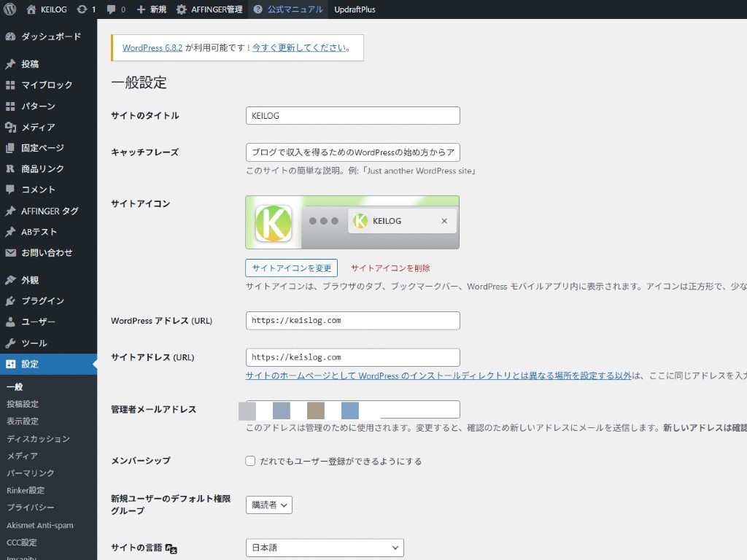Click the プラグイン plug icon

point(10,301)
